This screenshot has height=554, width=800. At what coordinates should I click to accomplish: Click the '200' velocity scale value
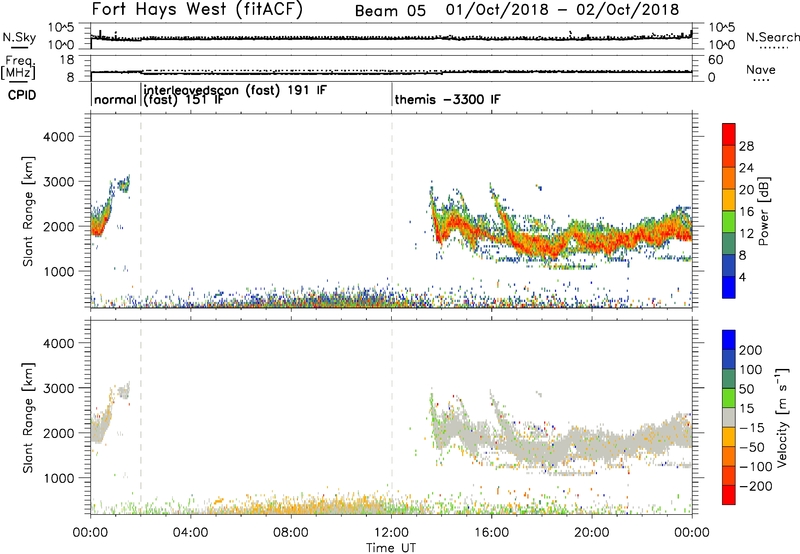pyautogui.click(x=751, y=350)
